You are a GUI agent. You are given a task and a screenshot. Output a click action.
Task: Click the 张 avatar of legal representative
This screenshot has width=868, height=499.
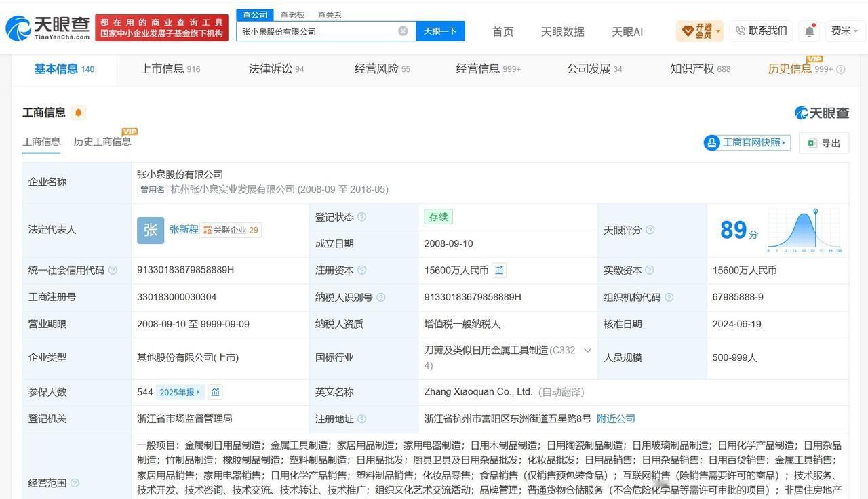pyautogui.click(x=151, y=230)
